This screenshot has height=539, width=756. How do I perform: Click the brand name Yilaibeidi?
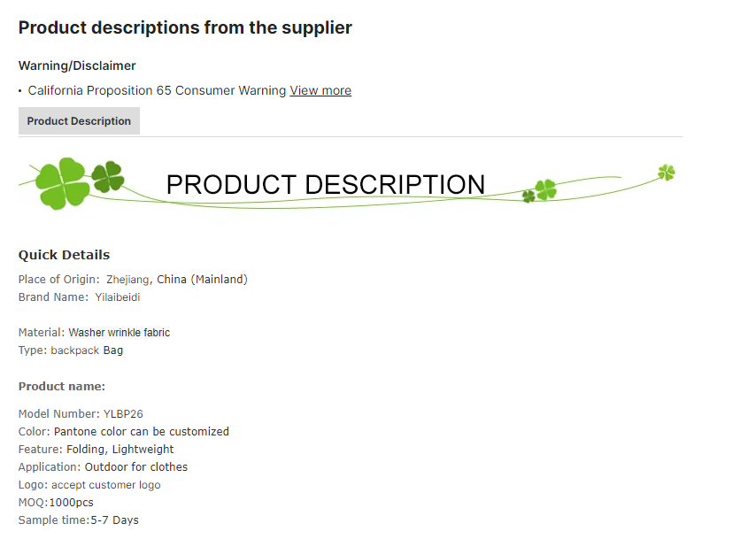(x=118, y=297)
